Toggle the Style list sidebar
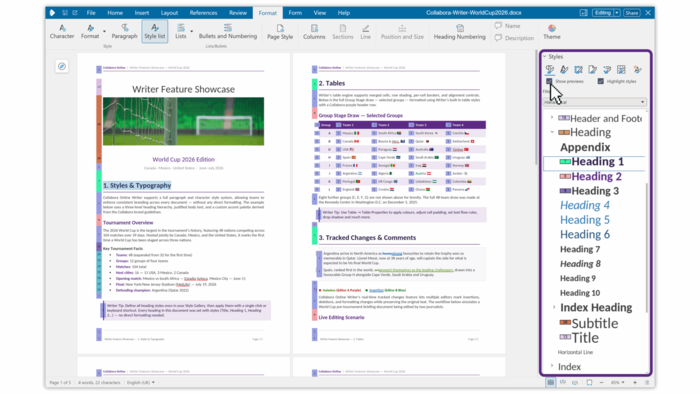 (155, 32)
